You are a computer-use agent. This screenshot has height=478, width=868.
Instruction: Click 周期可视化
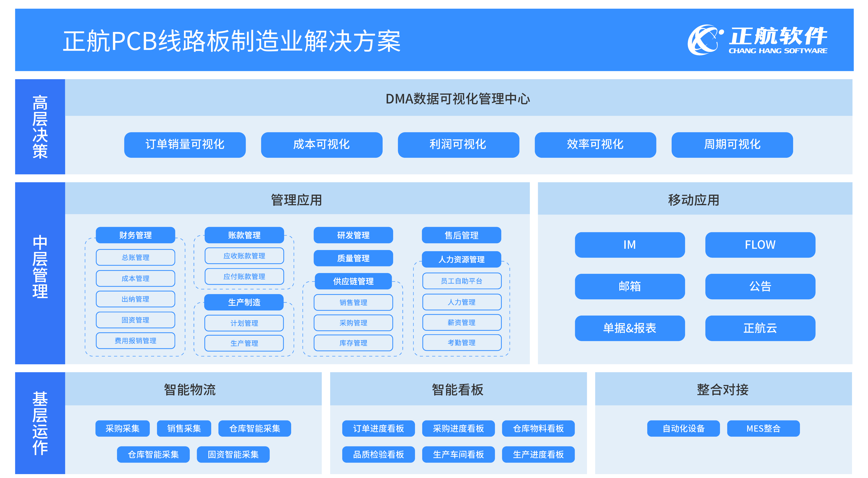coord(732,145)
